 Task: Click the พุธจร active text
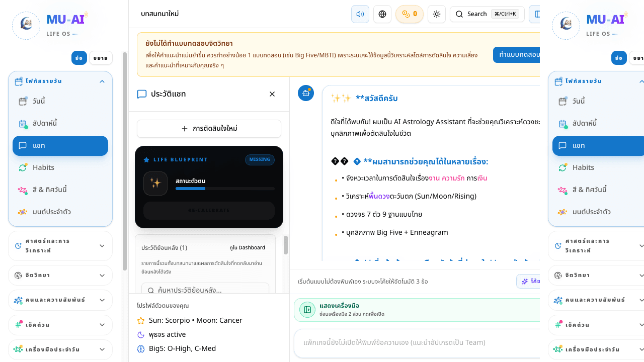pyautogui.click(x=168, y=334)
